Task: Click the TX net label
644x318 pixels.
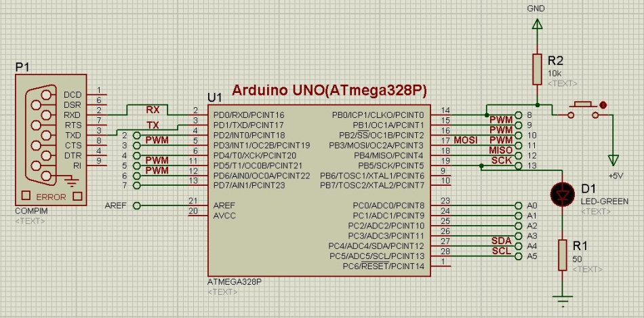Action: click(154, 125)
